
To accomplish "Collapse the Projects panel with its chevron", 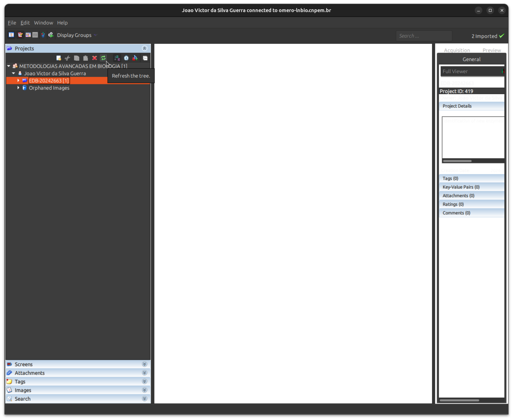I will click(145, 48).
